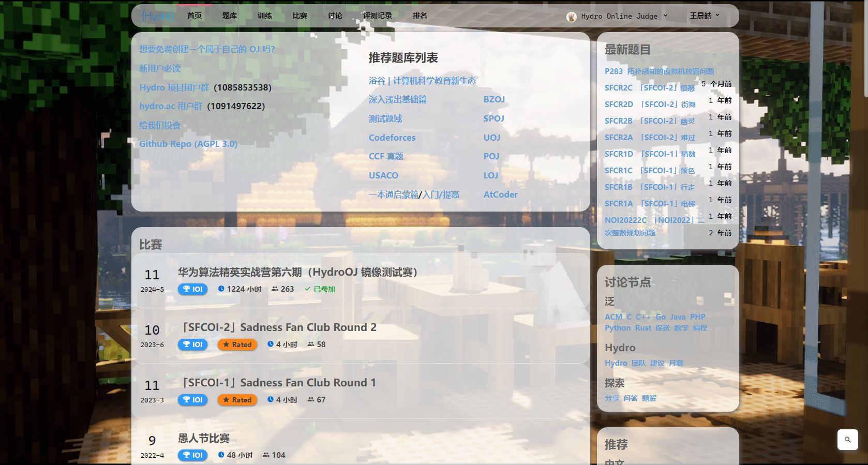Click the participants icon beside 104

[x=266, y=455]
